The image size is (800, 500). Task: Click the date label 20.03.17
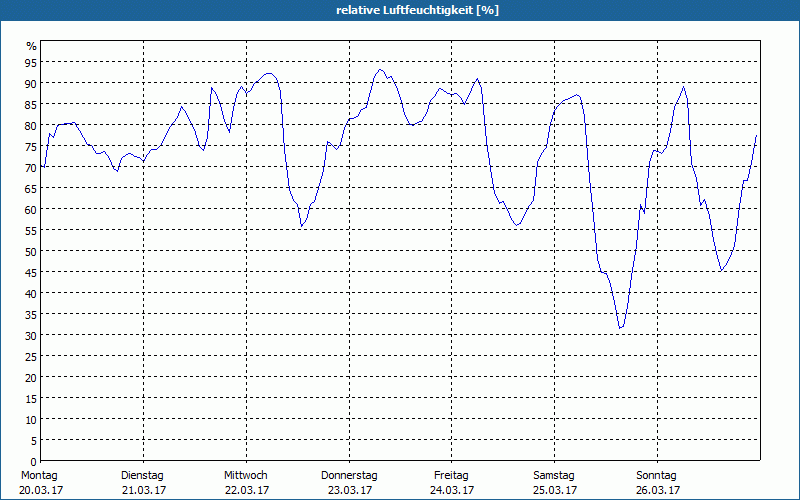(40, 490)
